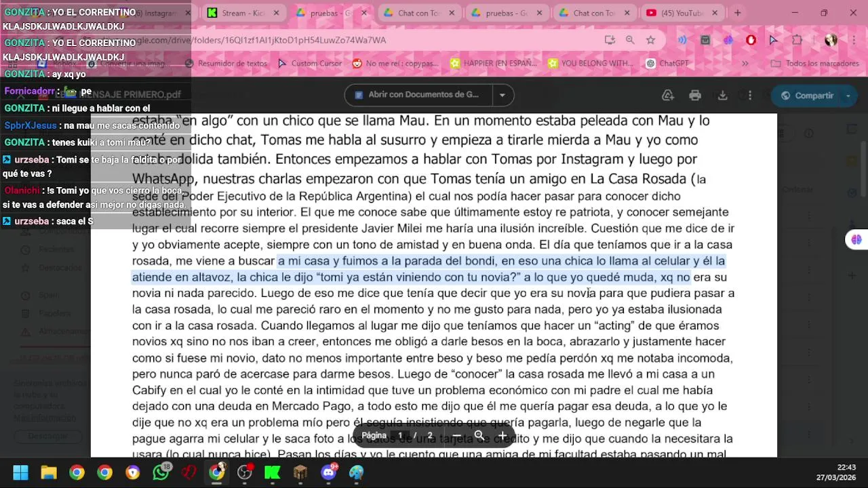
Task: Click the zoom magnifier icon in address bar
Action: coord(630,40)
